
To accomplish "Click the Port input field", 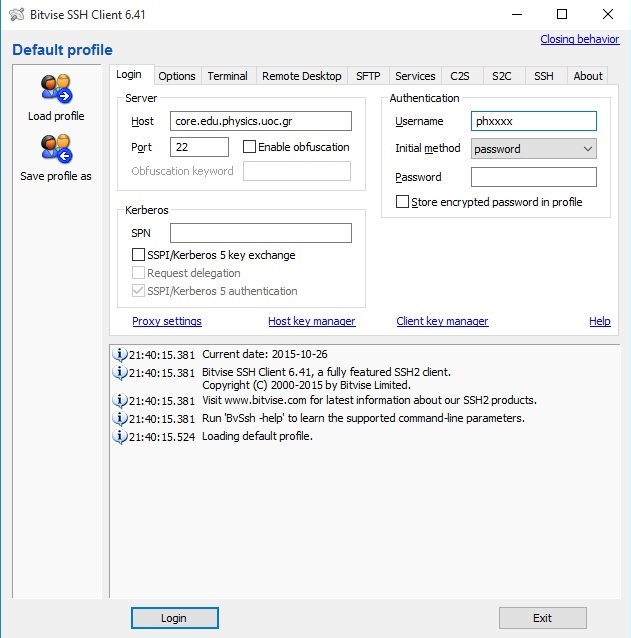I will [199, 147].
